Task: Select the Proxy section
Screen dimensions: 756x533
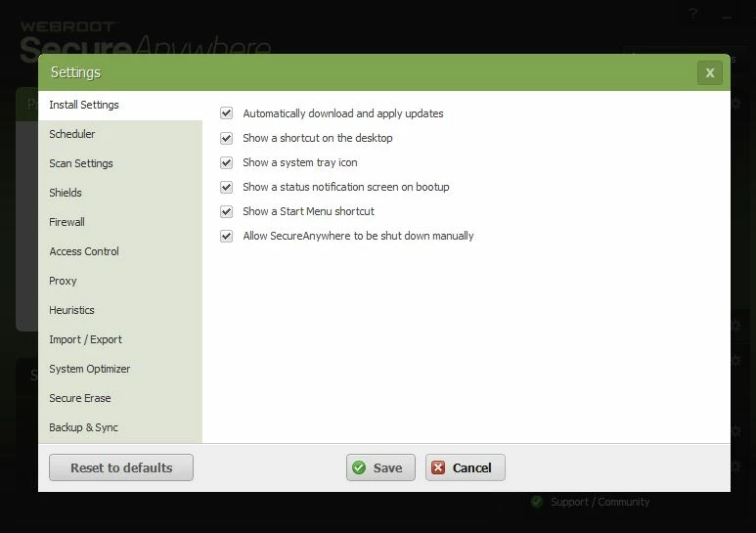Action: [x=120, y=281]
